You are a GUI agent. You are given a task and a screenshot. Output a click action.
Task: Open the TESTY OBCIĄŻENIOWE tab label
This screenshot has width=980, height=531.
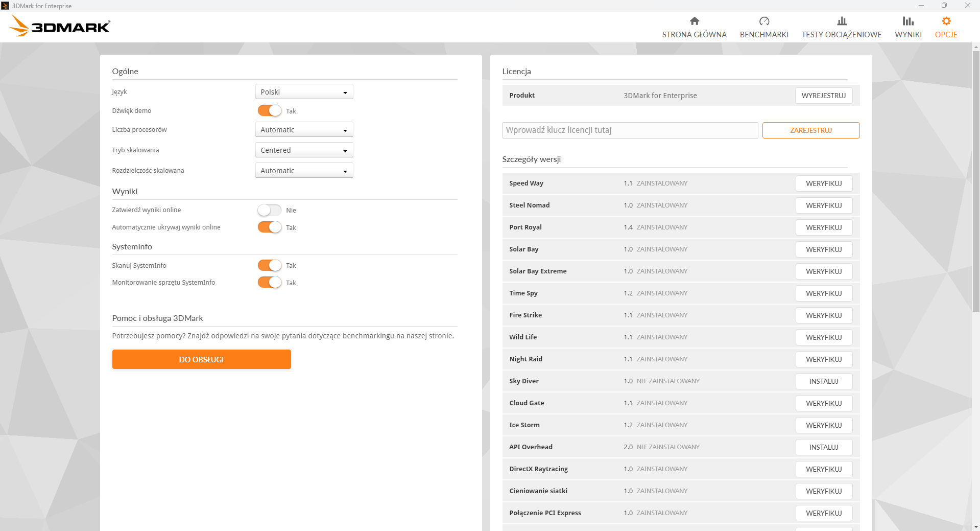842,35
